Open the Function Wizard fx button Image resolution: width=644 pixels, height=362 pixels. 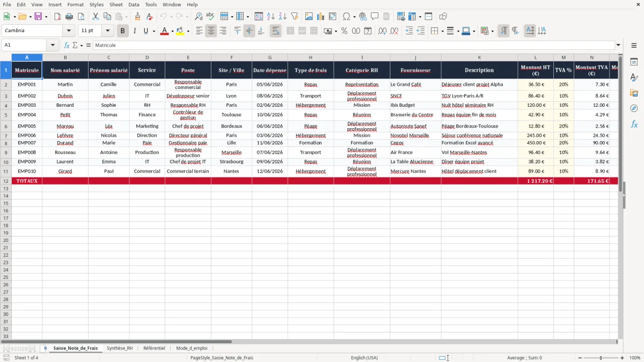[67, 45]
